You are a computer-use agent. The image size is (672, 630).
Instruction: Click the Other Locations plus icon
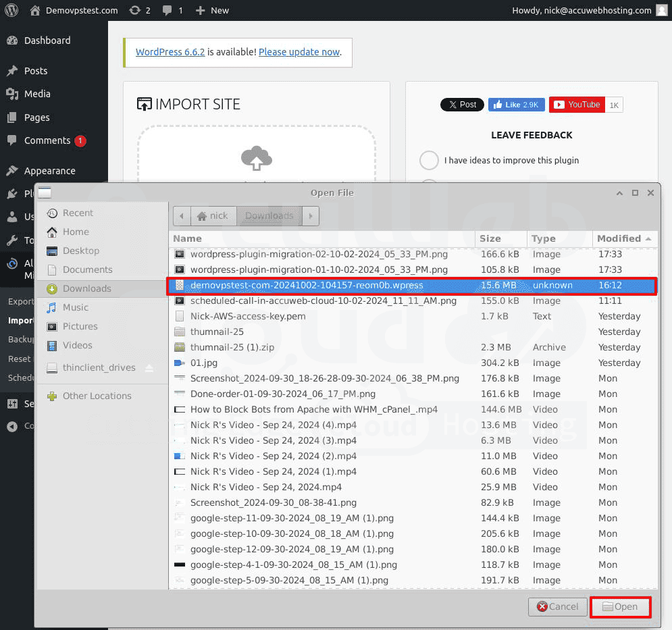coord(52,396)
